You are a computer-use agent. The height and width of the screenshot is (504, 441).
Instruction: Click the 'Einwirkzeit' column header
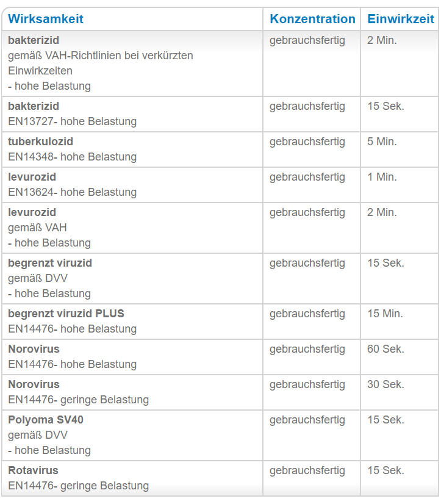[400, 19]
